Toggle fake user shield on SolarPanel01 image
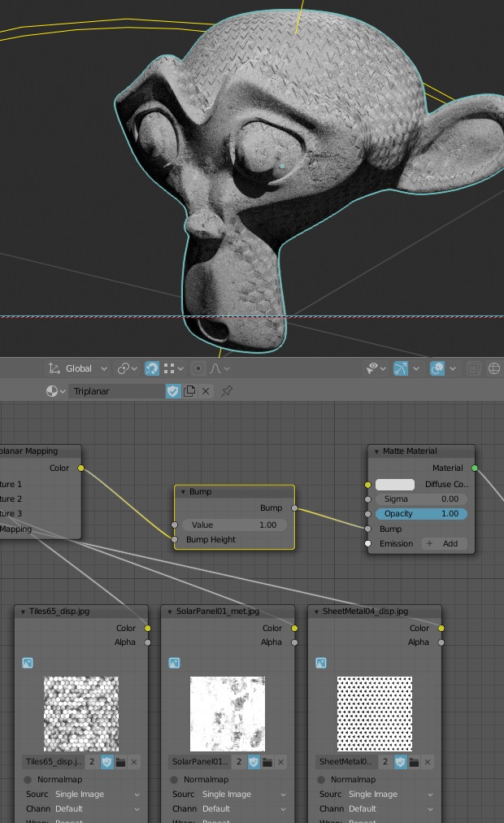This screenshot has width=504, height=823. point(253,762)
